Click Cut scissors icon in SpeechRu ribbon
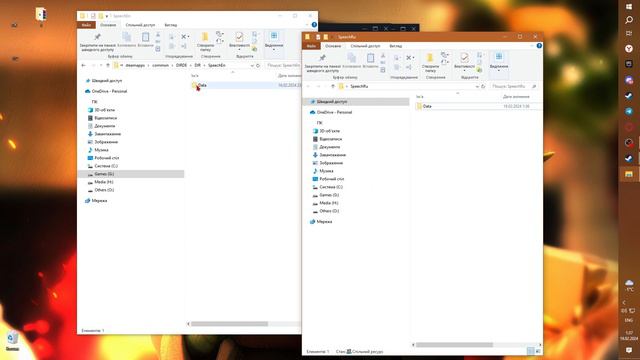The width and height of the screenshot is (640, 360). coord(383,56)
